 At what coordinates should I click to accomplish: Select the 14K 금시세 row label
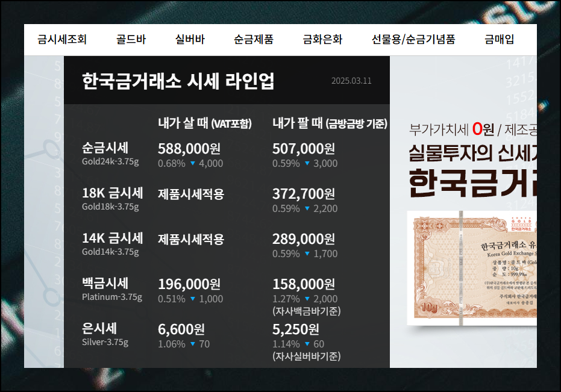tap(113, 238)
